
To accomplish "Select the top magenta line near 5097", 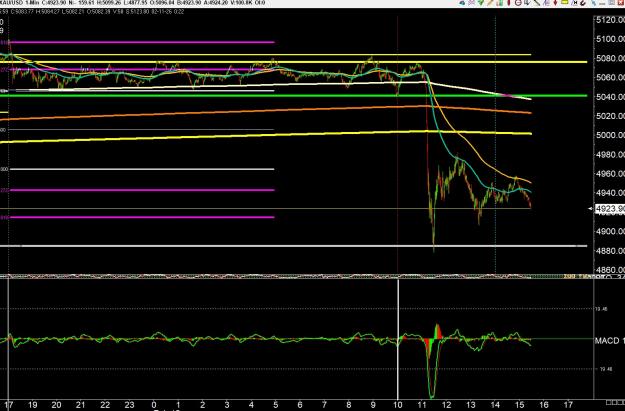I will tap(142, 42).
